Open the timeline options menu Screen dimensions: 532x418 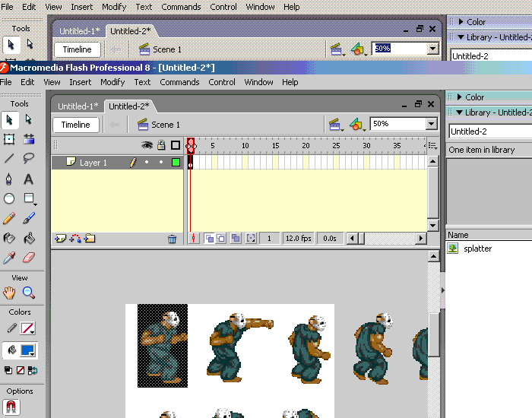pyautogui.click(x=432, y=146)
